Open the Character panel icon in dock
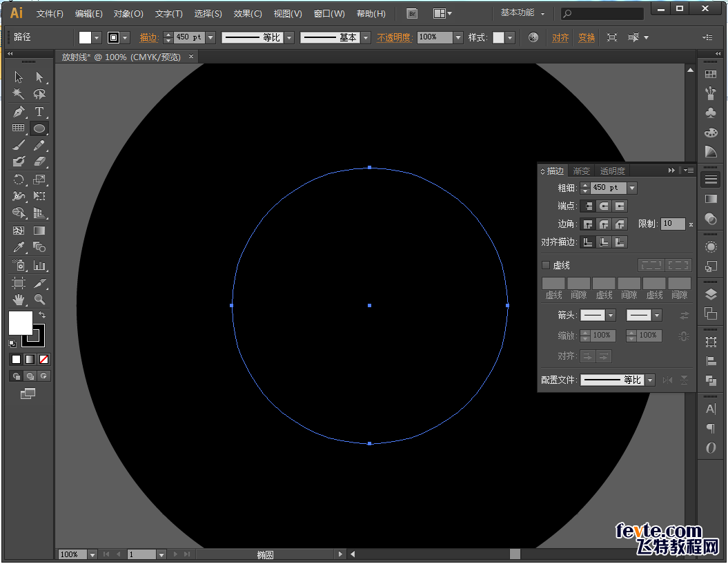 click(x=711, y=409)
